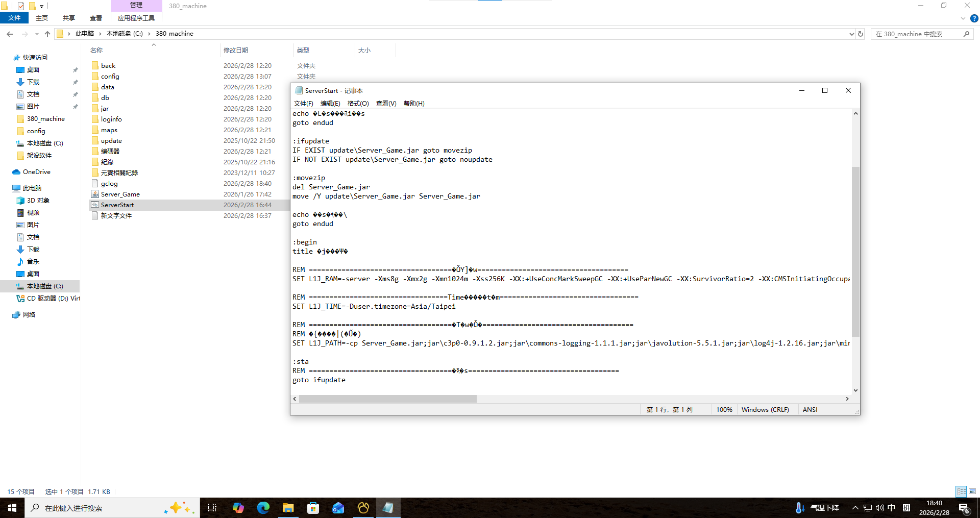Click 380_machine breadcrumb in address bar

175,34
